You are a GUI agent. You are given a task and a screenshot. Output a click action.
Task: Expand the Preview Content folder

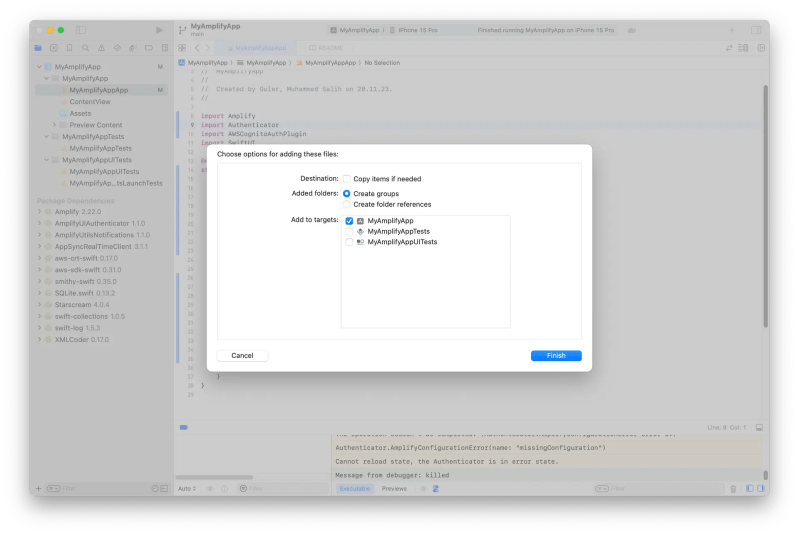click(55, 125)
